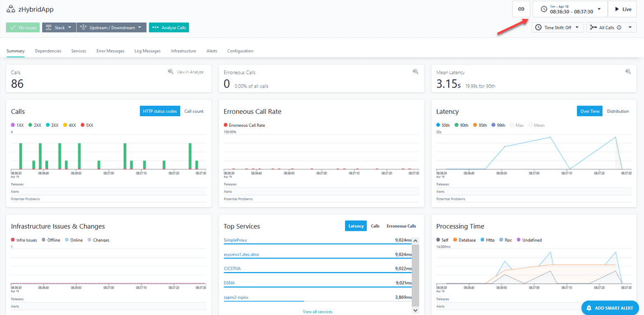Open the Infrastructure tab
This screenshot has width=644, height=315.
[x=183, y=51]
